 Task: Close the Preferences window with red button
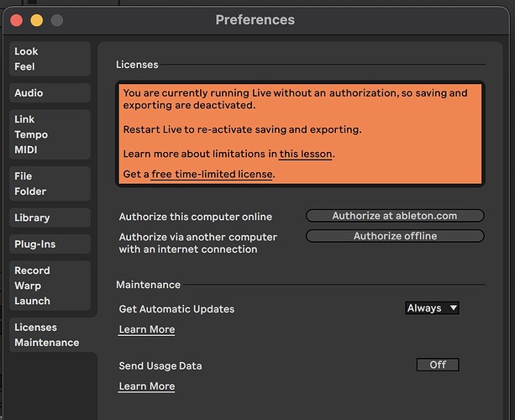coord(17,20)
